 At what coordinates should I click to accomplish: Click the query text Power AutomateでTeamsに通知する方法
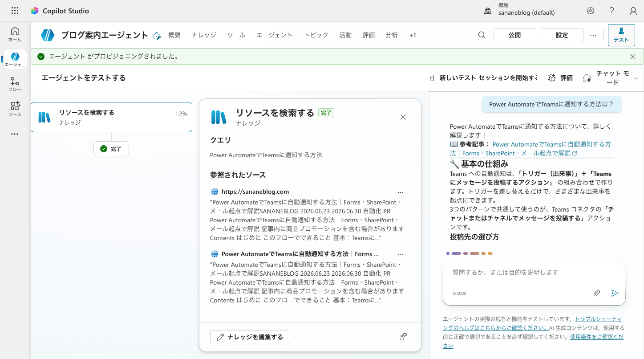(x=266, y=155)
